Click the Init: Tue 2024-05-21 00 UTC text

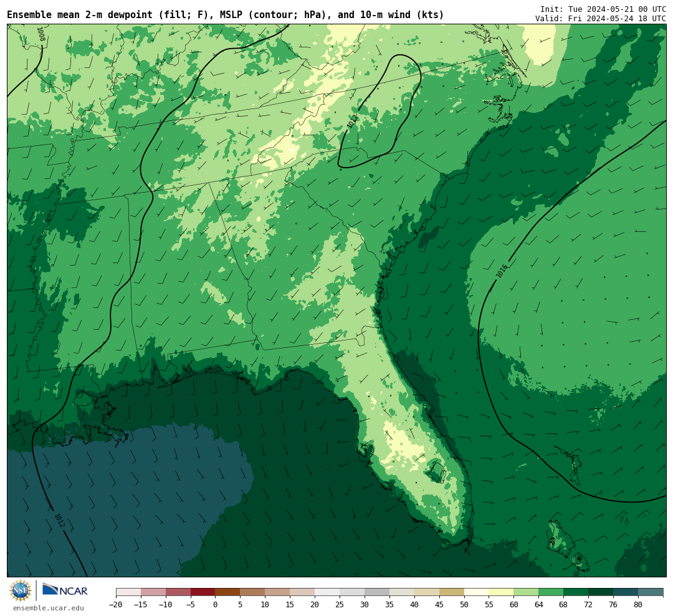pyautogui.click(x=603, y=9)
